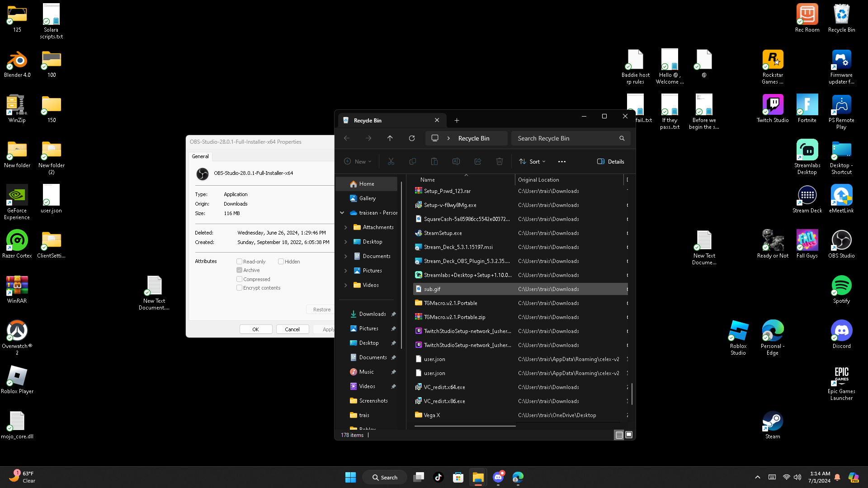868x488 pixels.
Task: Select the Discord desktop icon
Action: [x=841, y=335]
